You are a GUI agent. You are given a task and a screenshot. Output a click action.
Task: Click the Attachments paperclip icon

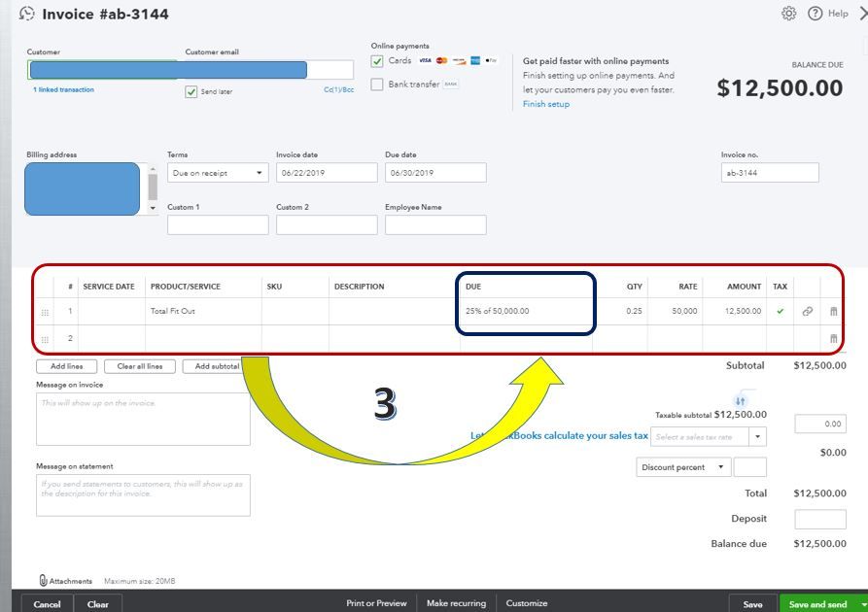pyautogui.click(x=43, y=581)
